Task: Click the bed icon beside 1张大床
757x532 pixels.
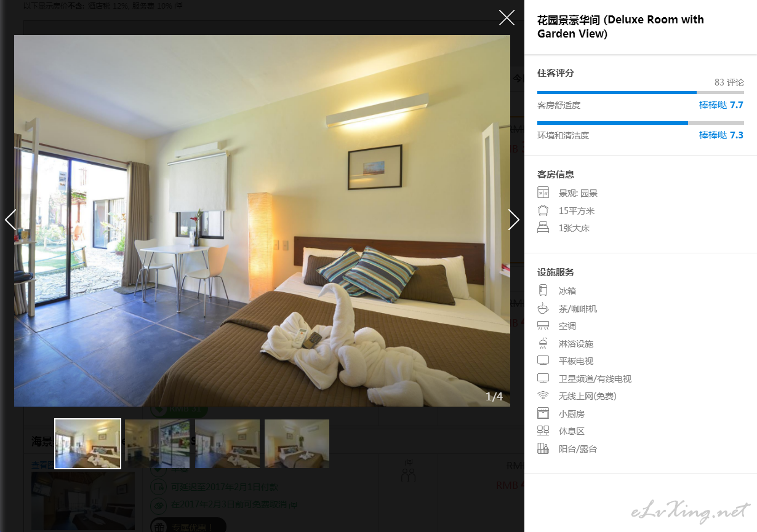Action: tap(543, 228)
